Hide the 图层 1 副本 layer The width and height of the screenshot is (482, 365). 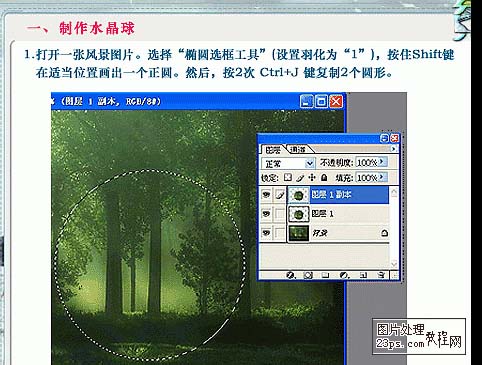coord(266,195)
